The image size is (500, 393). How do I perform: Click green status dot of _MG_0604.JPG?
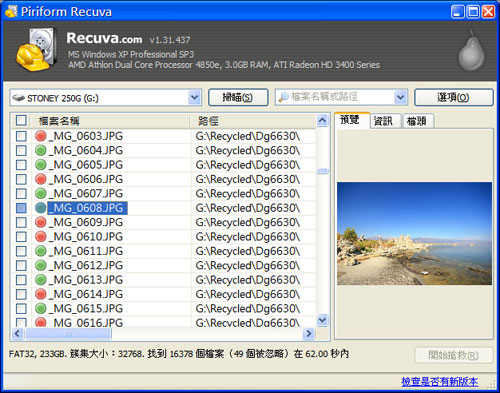click(x=41, y=150)
